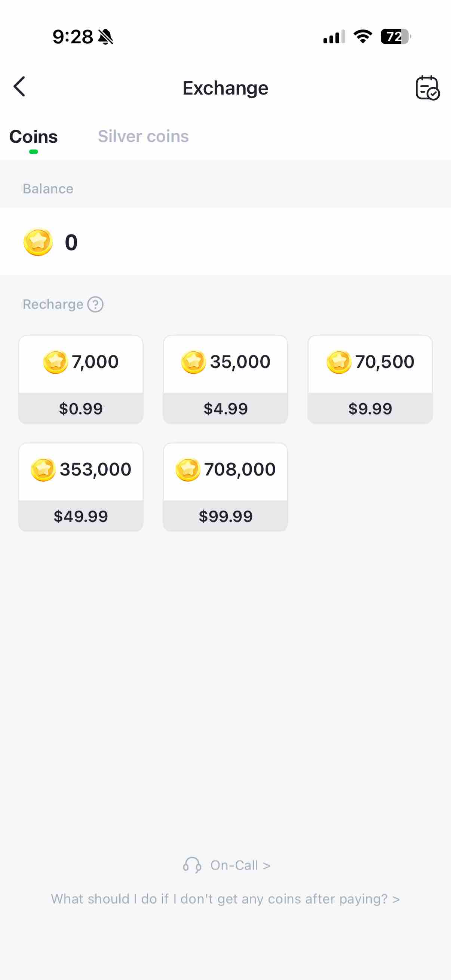Select the Coins tab
451x980 pixels.
(x=34, y=136)
